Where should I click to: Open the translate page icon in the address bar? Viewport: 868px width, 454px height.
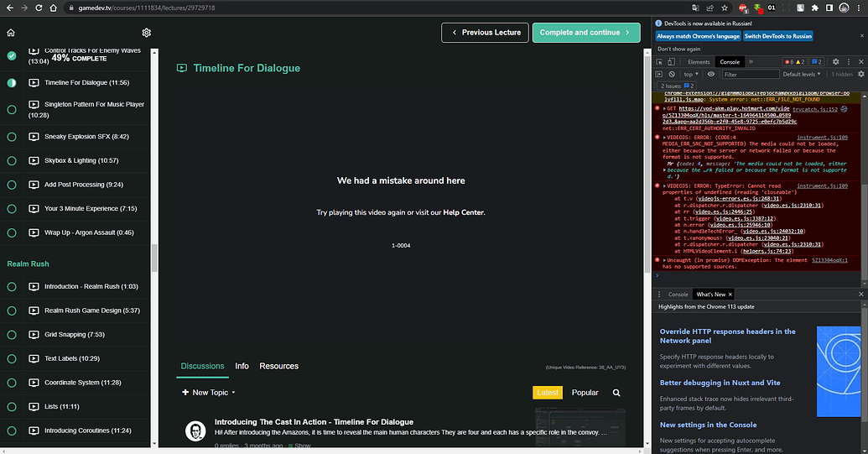coord(695,8)
